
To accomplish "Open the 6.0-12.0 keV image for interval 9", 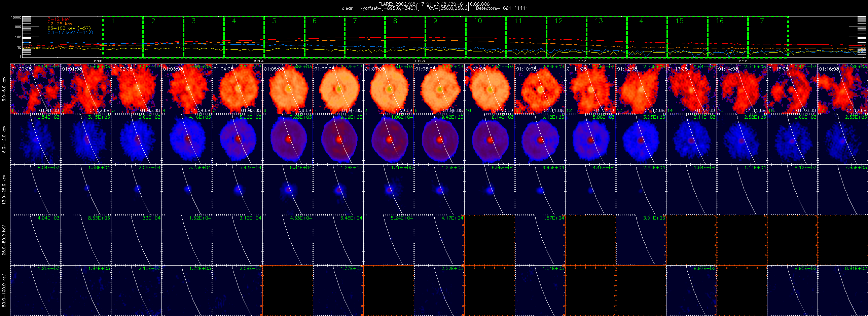I will point(439,139).
